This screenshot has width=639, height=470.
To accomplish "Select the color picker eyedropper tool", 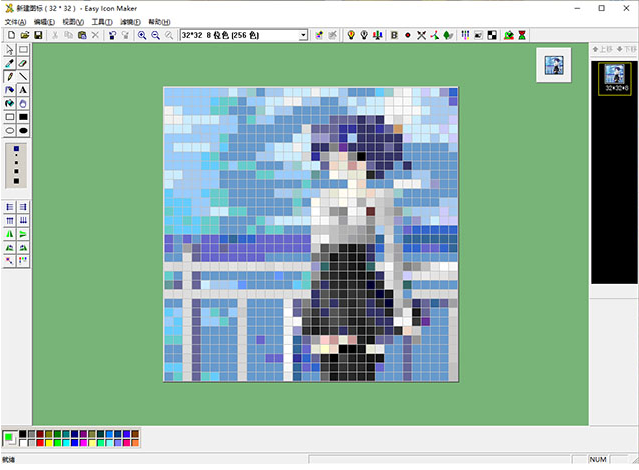I will tap(10, 62).
